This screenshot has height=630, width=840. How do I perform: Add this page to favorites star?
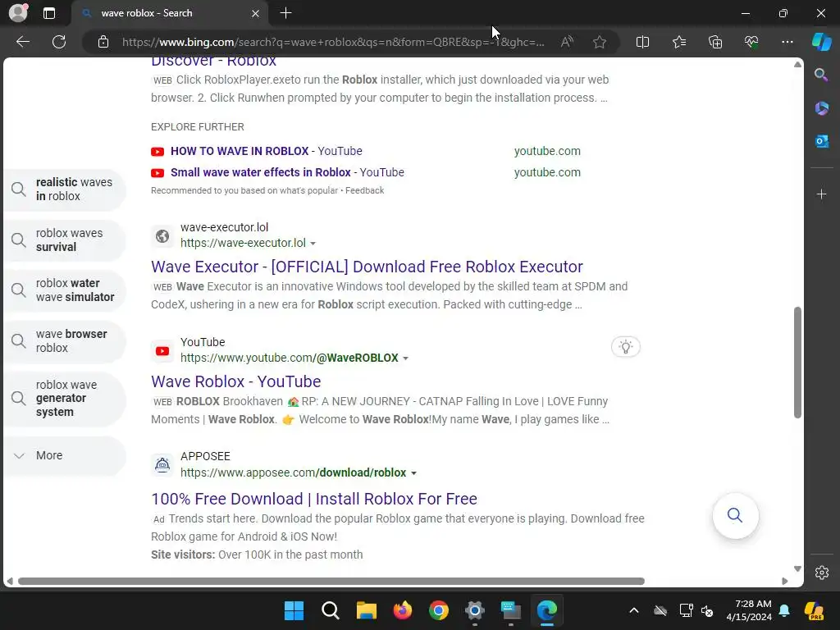coord(600,42)
